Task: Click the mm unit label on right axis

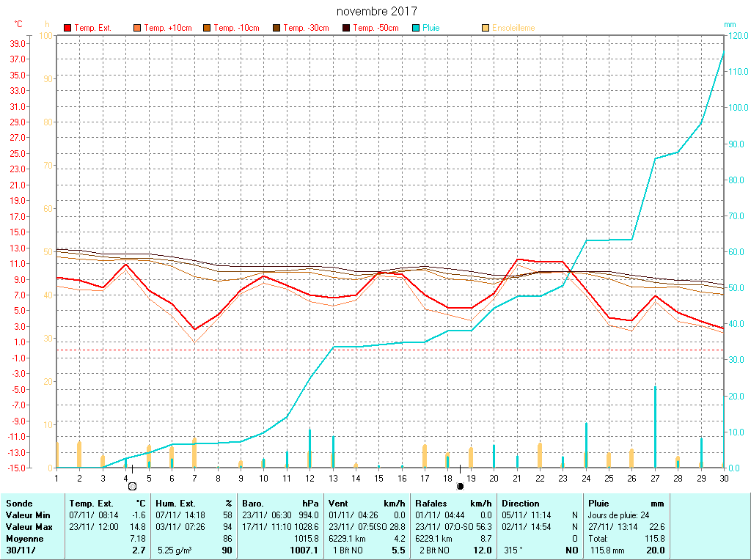Action: coord(729,24)
